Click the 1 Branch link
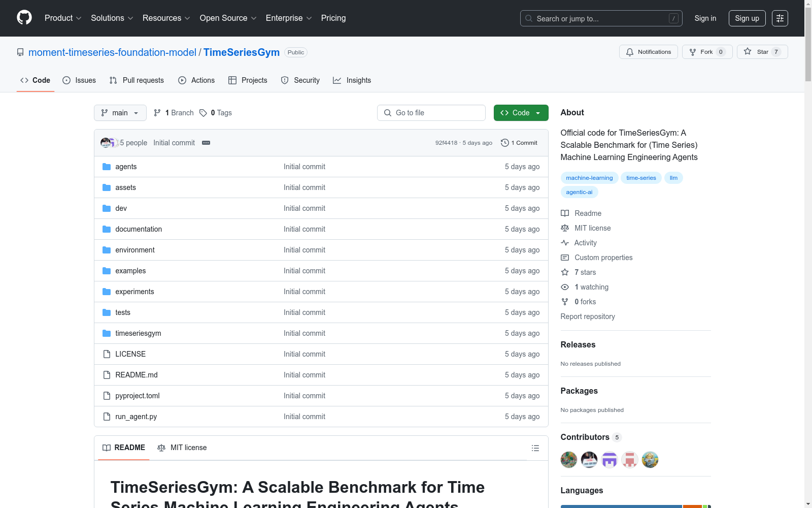This screenshot has height=508, width=812. pos(174,113)
